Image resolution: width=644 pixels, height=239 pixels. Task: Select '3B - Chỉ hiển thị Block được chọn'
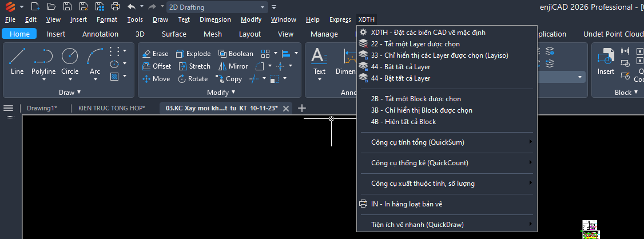coord(422,110)
